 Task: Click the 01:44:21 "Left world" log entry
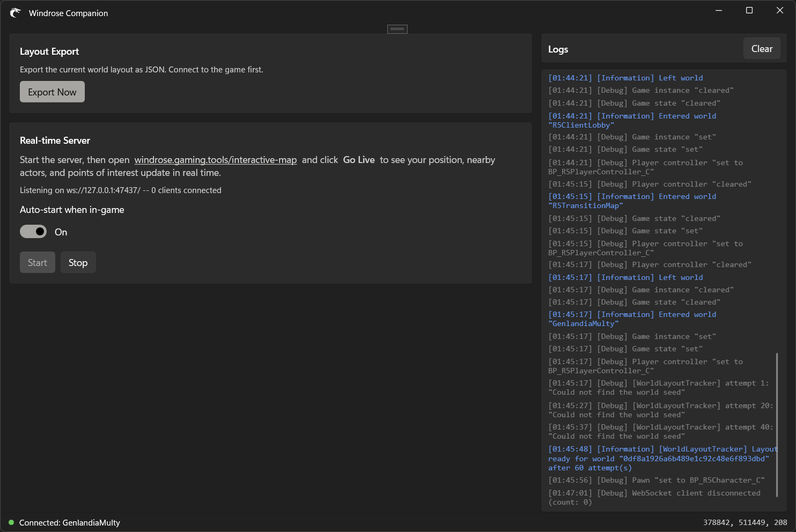point(625,78)
